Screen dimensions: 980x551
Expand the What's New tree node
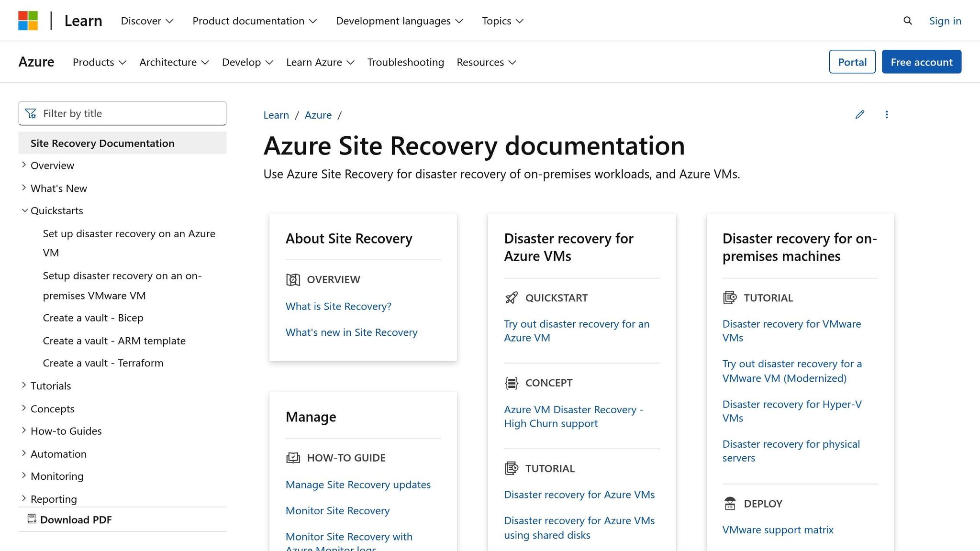pos(24,188)
